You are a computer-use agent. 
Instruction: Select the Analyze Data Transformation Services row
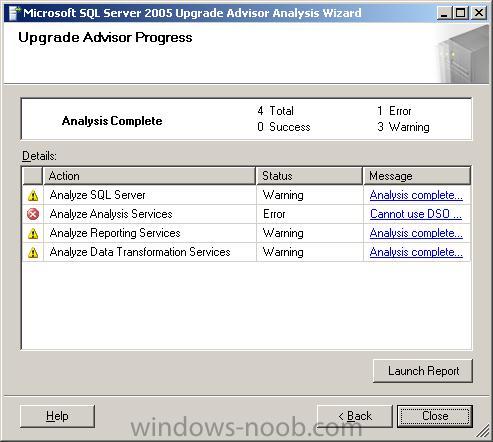tap(246, 252)
